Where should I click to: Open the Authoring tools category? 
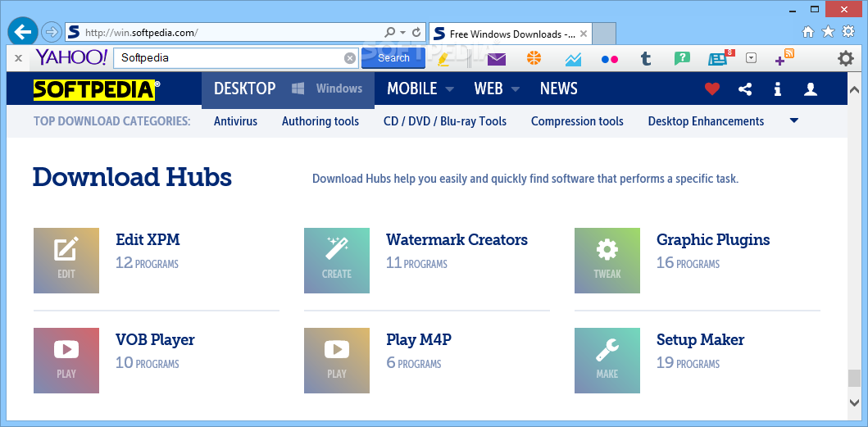coord(320,121)
